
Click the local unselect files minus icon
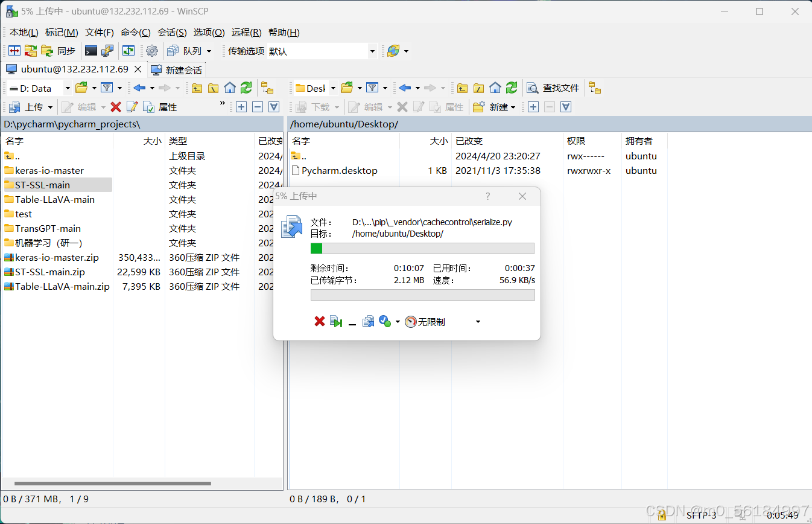pos(258,107)
